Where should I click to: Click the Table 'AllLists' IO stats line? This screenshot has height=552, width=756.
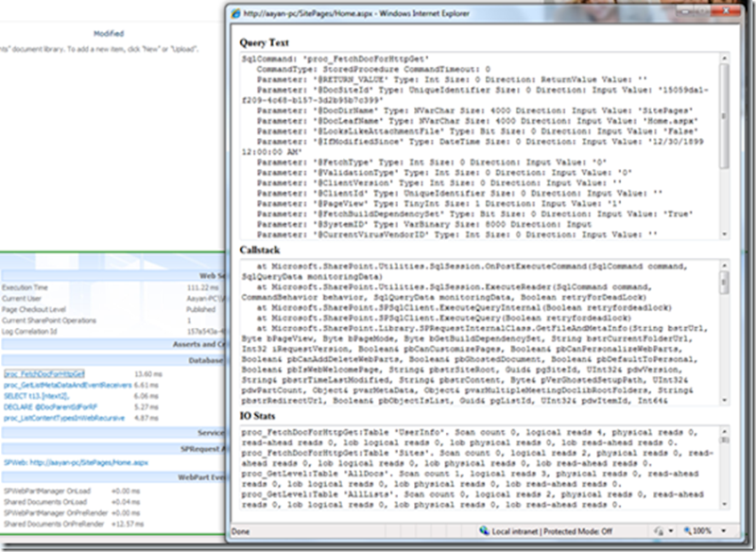tap(473, 499)
